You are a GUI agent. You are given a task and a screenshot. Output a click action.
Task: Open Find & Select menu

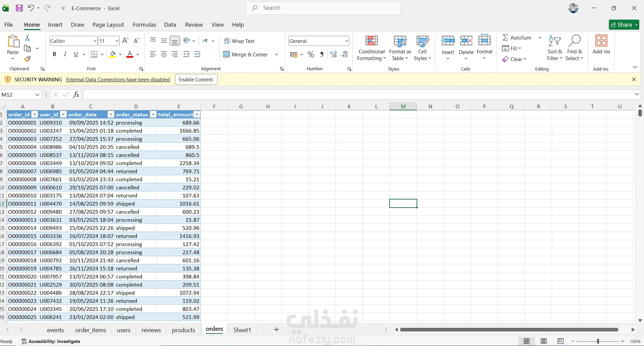575,48
